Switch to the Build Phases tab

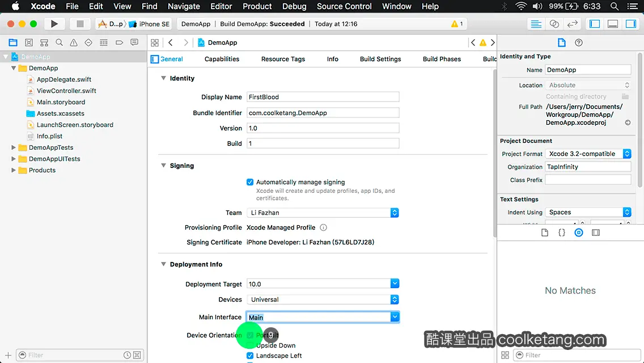point(442,59)
